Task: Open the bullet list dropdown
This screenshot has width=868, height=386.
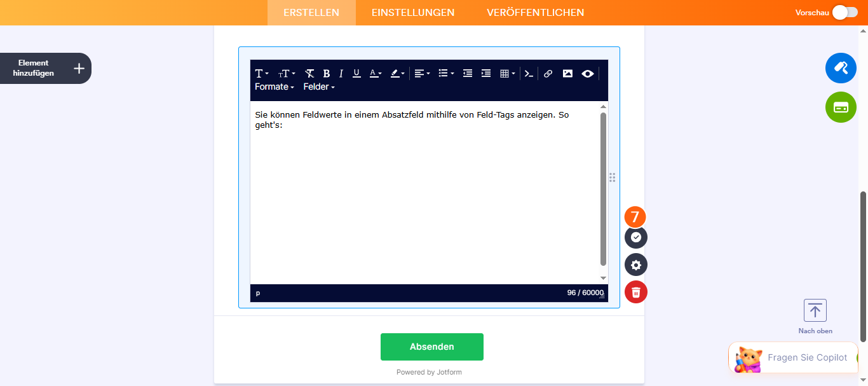Action: pyautogui.click(x=446, y=74)
